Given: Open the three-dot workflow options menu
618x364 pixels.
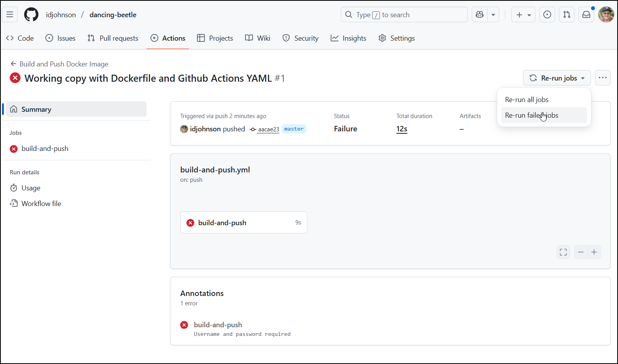Looking at the screenshot, I should tap(603, 78).
